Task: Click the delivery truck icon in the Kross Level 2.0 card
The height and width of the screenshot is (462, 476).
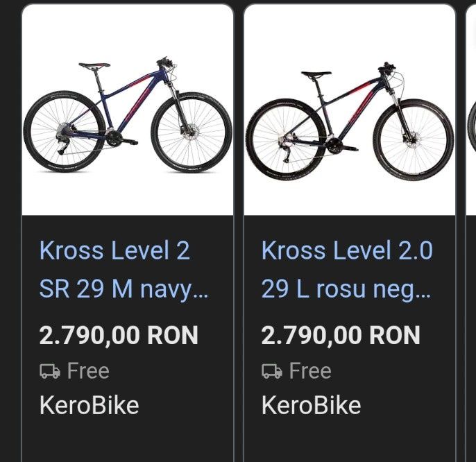Action: pos(271,371)
